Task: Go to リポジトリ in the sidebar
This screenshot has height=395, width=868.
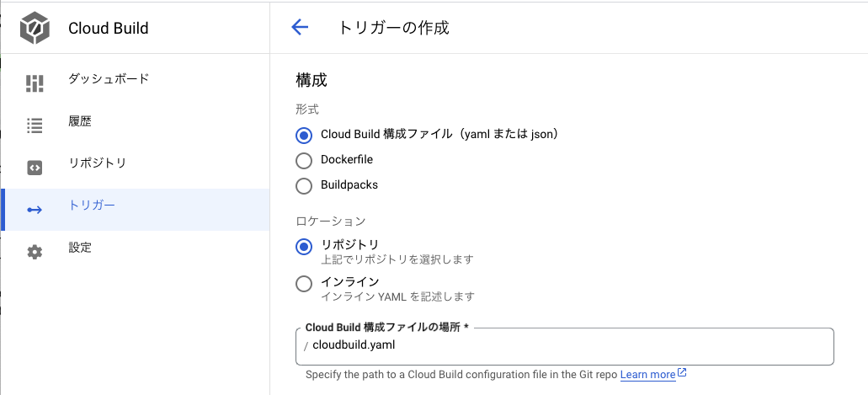Action: coord(136,168)
